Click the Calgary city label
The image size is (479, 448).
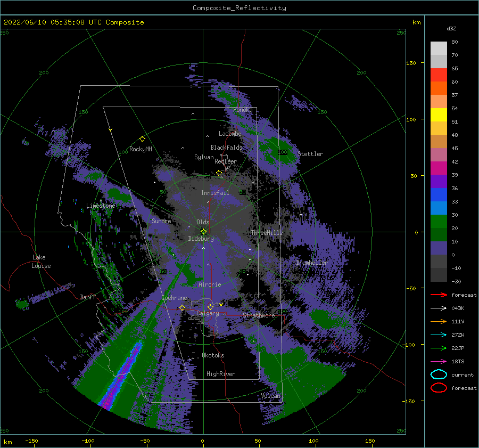(208, 313)
